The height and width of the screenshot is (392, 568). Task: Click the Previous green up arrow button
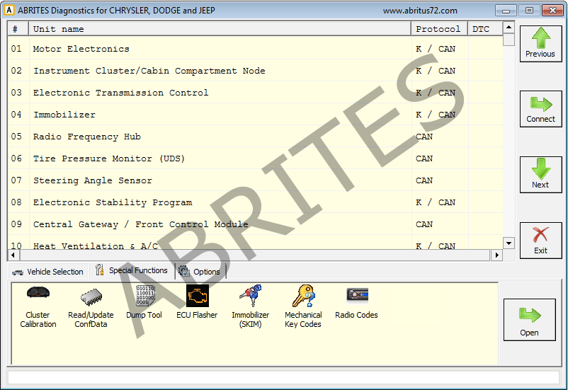click(541, 44)
